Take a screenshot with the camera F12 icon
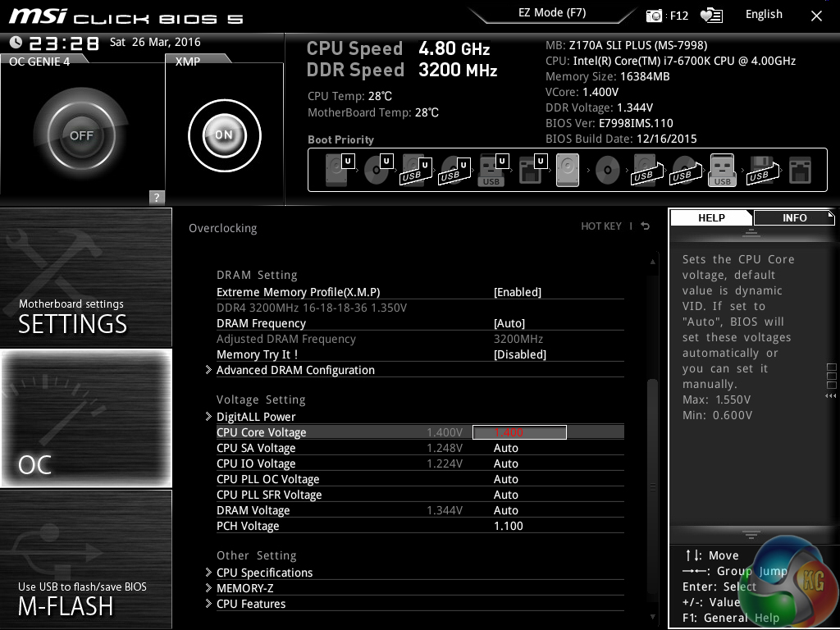 (654, 16)
